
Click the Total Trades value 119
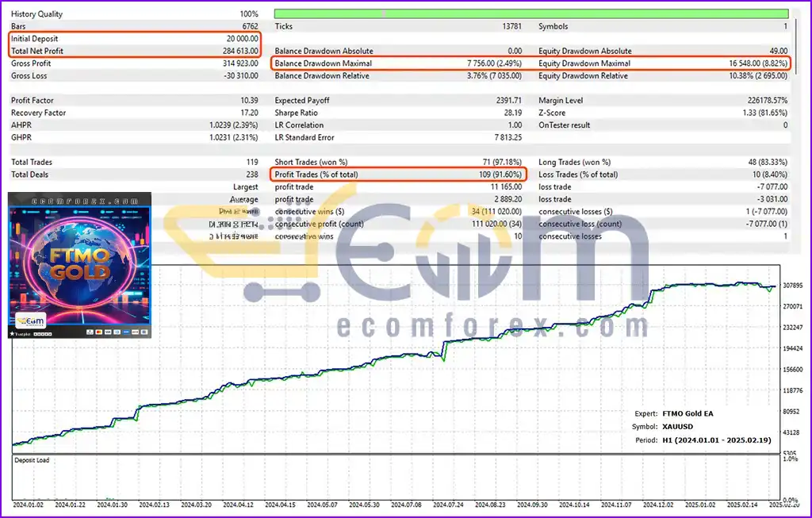[x=252, y=162]
